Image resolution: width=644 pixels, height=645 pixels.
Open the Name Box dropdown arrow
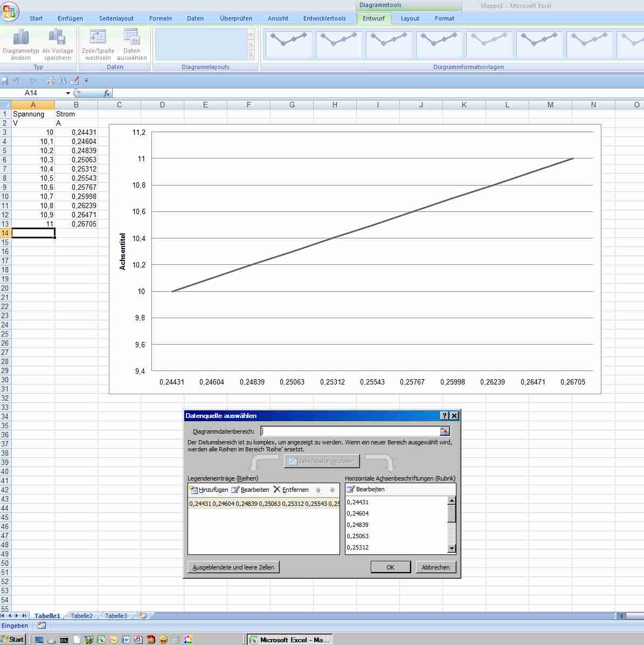click(x=68, y=93)
